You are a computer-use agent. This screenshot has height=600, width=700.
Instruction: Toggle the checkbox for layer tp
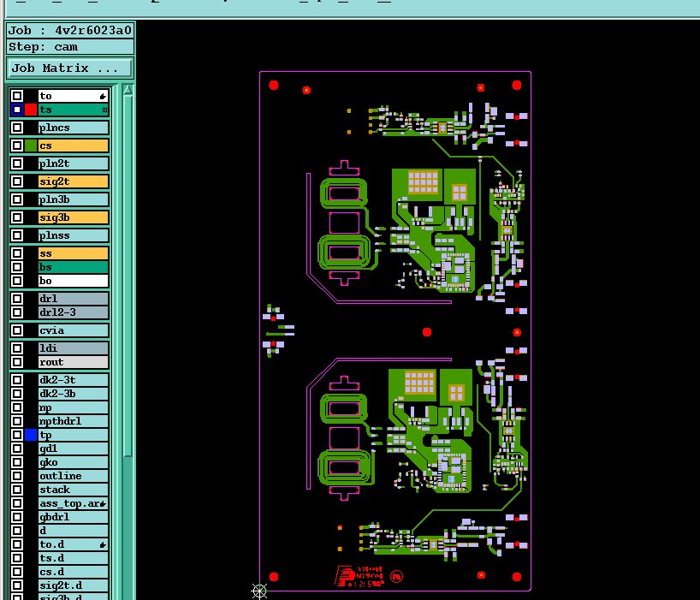tap(17, 435)
